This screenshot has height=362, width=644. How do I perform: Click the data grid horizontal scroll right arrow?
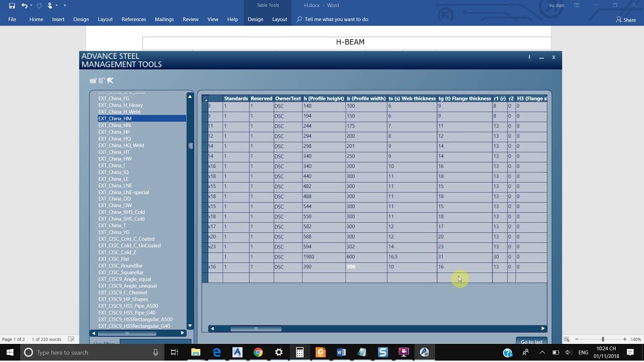pyautogui.click(x=543, y=328)
